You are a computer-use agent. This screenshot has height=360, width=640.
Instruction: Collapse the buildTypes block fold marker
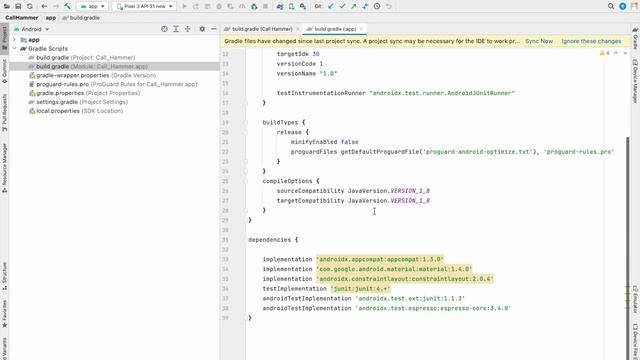[x=246, y=122]
